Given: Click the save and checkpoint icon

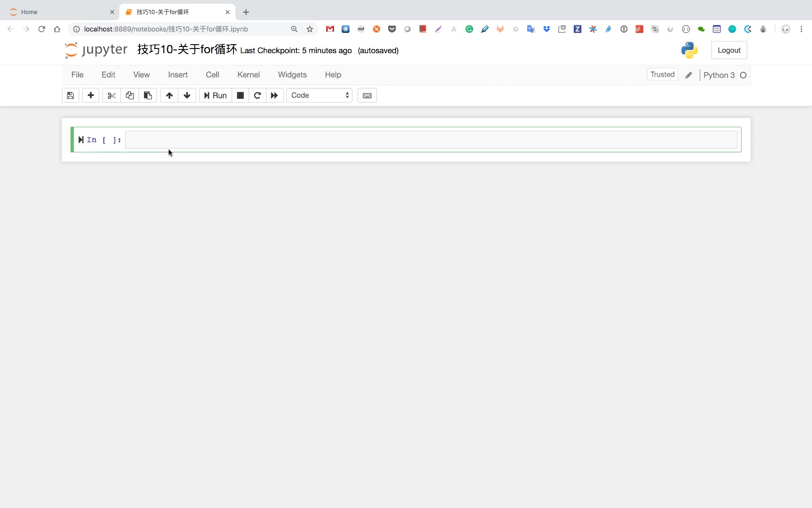Looking at the screenshot, I should 70,95.
